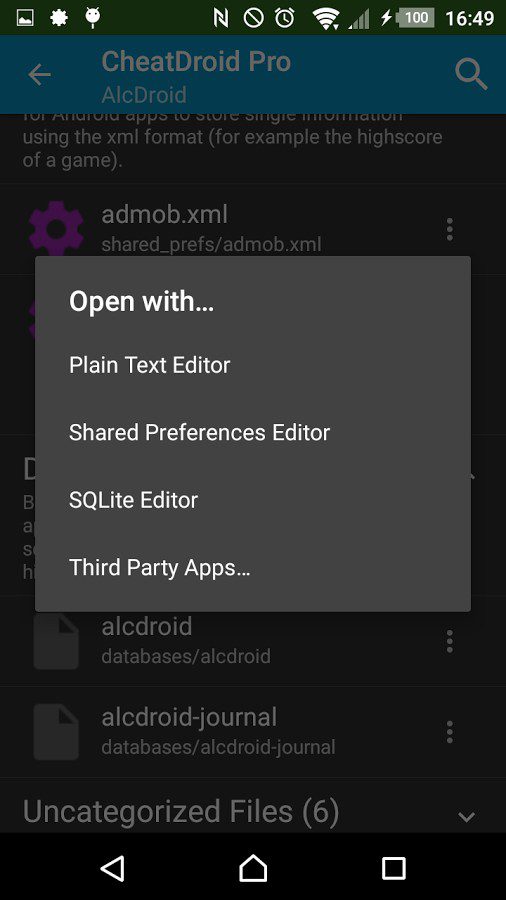Tap the Android home navigation button
The image size is (506, 900).
[253, 868]
